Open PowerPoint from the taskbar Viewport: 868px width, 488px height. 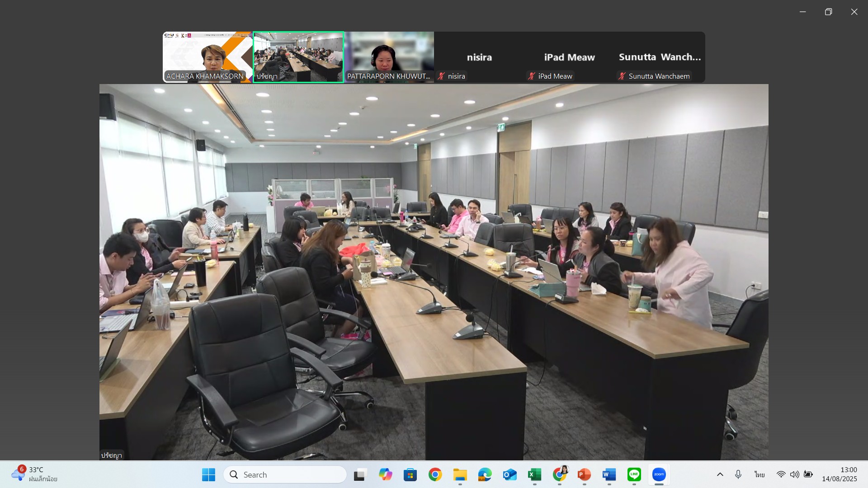584,474
